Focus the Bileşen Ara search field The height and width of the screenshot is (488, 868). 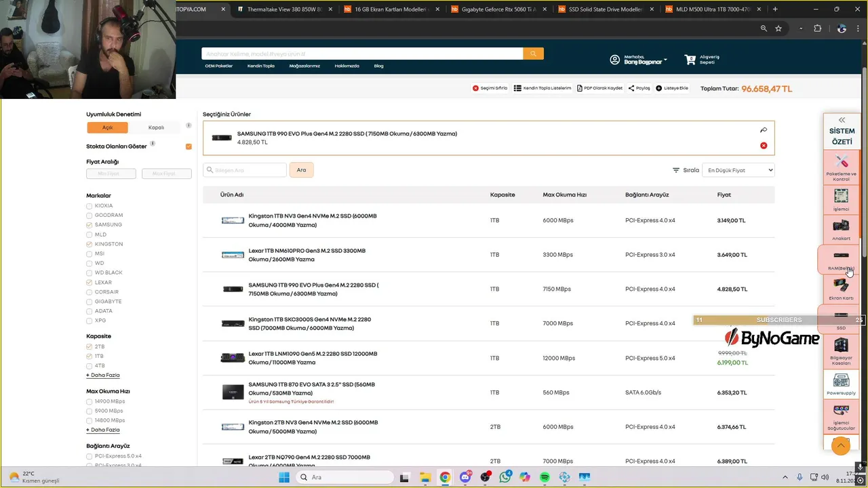pyautogui.click(x=245, y=170)
